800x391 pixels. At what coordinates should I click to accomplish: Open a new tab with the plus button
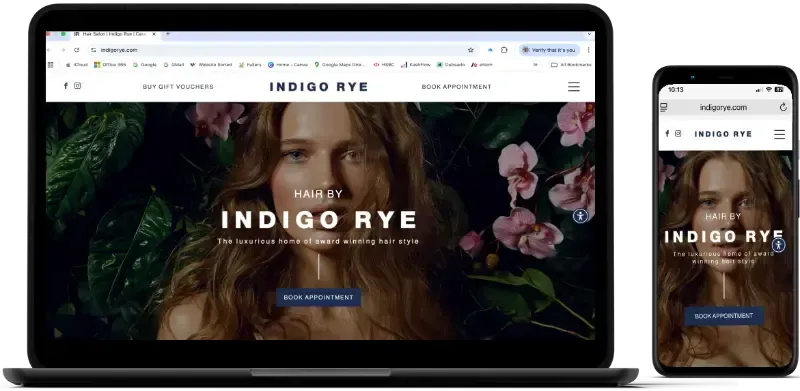(x=167, y=34)
